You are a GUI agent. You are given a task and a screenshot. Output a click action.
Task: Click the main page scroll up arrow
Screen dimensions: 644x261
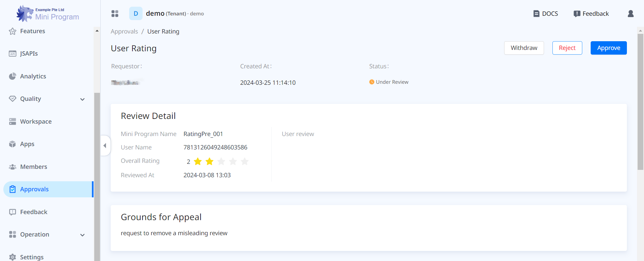pyautogui.click(x=640, y=30)
